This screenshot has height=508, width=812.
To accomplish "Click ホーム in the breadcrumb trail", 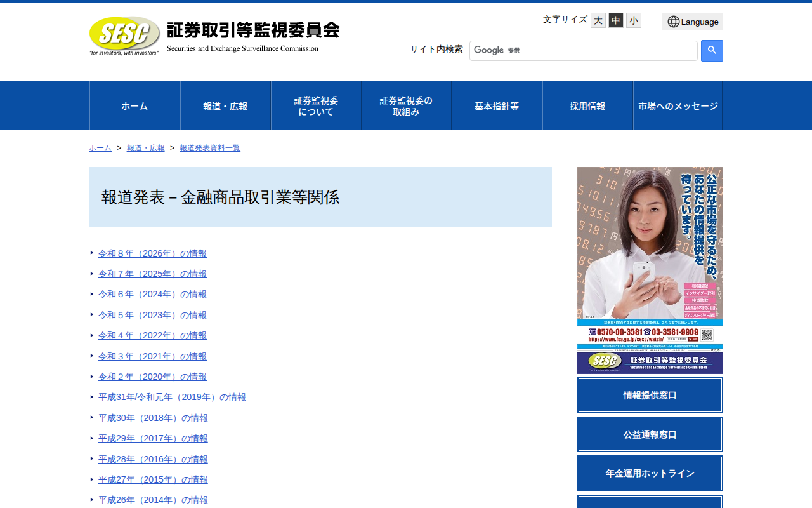I will pyautogui.click(x=100, y=147).
